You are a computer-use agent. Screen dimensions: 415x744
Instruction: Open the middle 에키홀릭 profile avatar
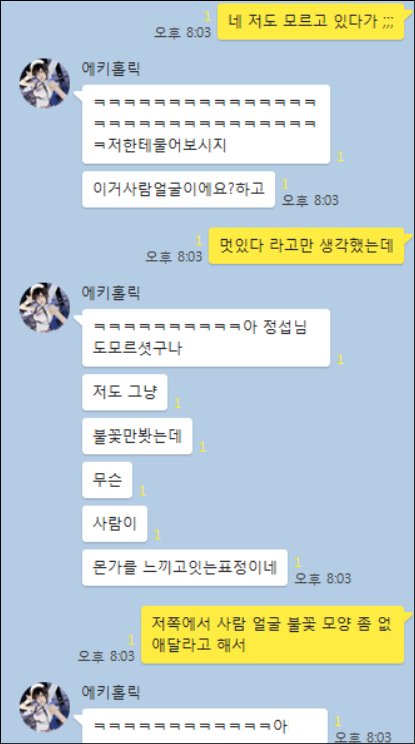[x=44, y=308]
